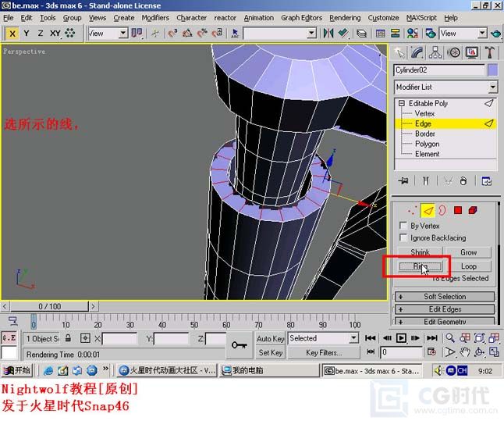Switch to the Create panel tab
Screen dimensions: 504x421
click(x=399, y=52)
